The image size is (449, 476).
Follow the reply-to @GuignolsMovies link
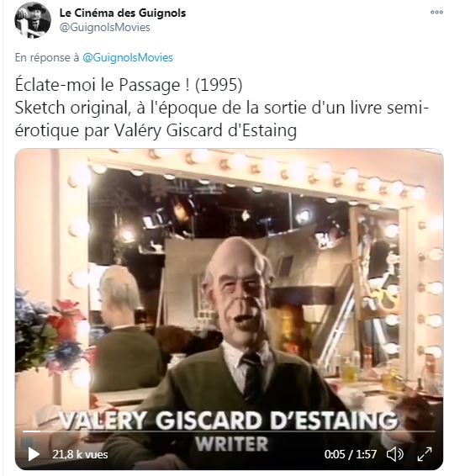tap(128, 58)
